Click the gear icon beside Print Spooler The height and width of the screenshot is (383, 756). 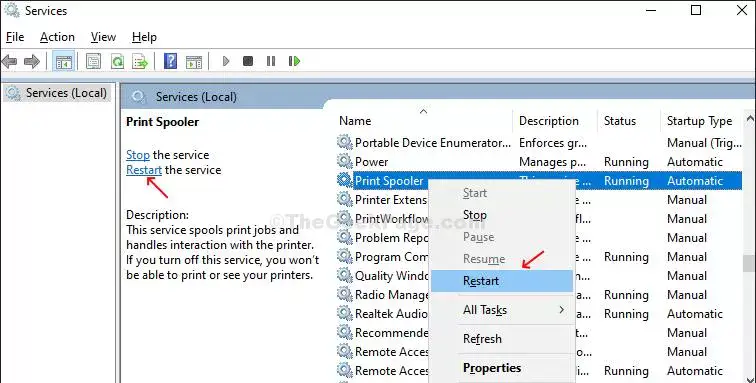click(x=344, y=180)
